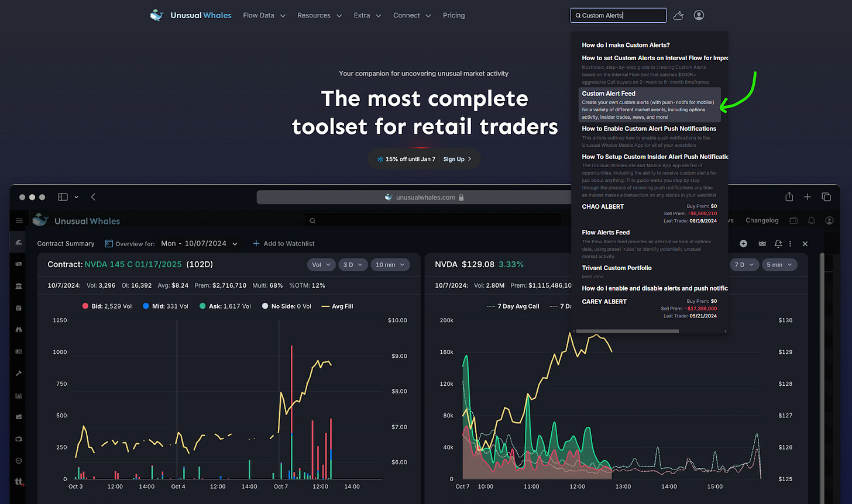Screen dimensions: 852x504
Task: Toggle the dark/light theme weather icon
Action: (679, 16)
